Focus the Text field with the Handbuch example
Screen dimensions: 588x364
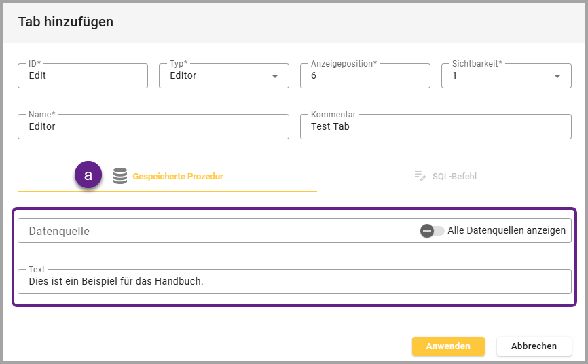[x=294, y=281]
